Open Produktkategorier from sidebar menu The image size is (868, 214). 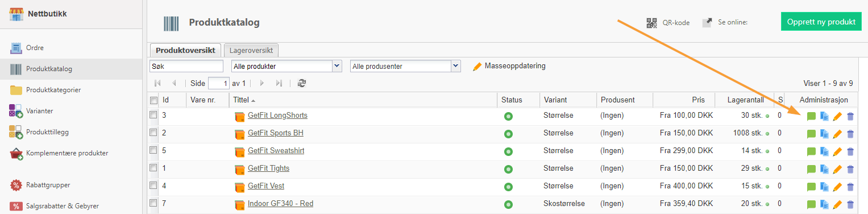[x=53, y=90]
